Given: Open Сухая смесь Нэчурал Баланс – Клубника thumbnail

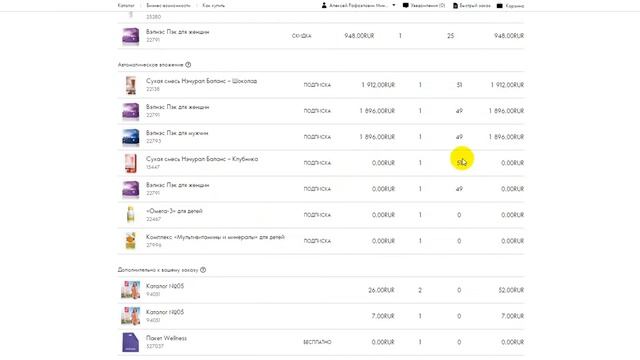Looking at the screenshot, I should tap(131, 163).
